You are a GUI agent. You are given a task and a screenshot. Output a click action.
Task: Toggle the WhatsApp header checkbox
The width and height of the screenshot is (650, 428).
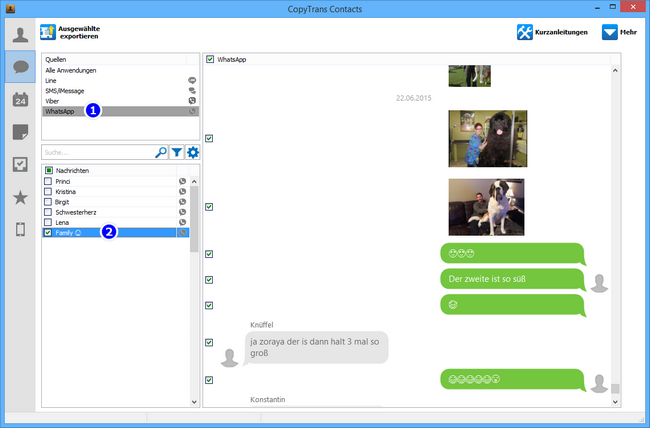[x=210, y=60]
